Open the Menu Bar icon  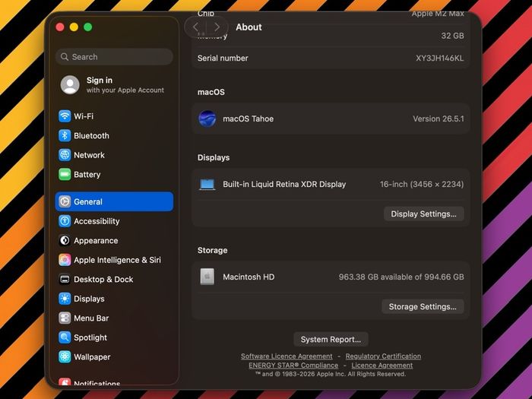[65, 318]
